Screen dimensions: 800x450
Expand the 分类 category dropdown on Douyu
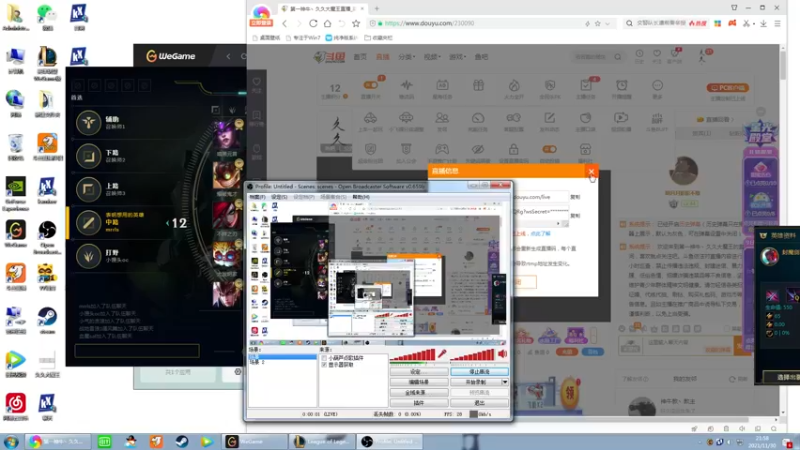(407, 57)
